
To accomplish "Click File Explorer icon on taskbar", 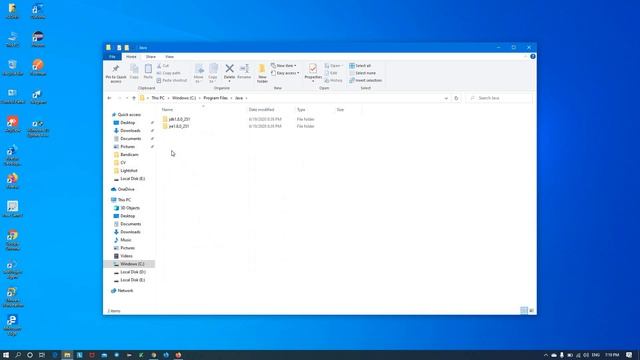I will pyautogui.click(x=67, y=355).
